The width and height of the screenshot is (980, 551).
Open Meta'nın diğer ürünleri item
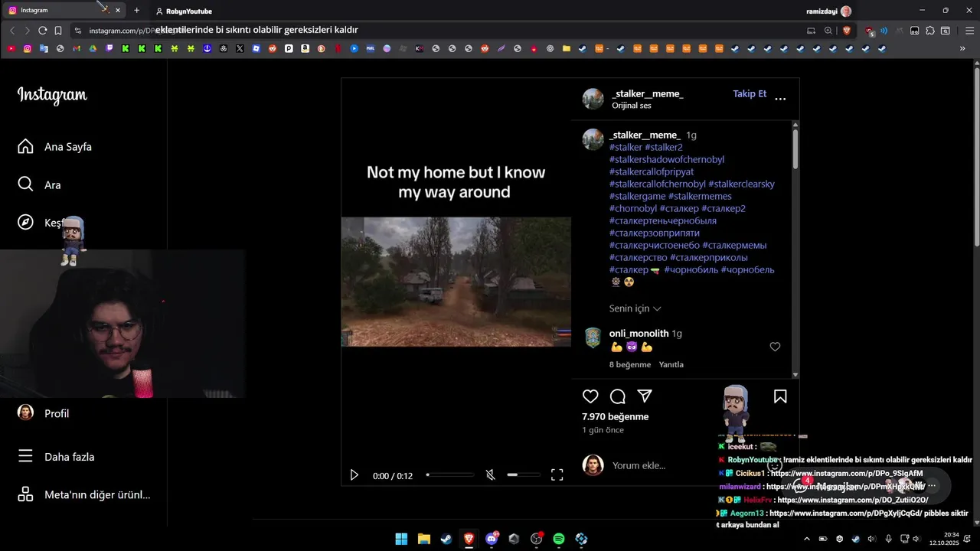coord(84,494)
